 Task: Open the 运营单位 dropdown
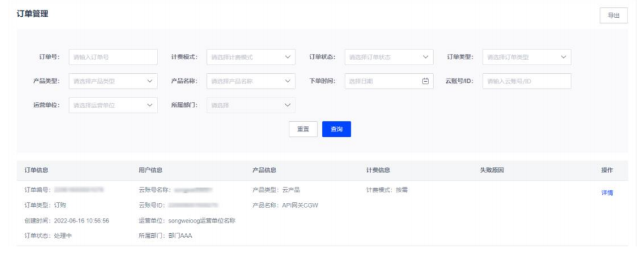point(113,105)
